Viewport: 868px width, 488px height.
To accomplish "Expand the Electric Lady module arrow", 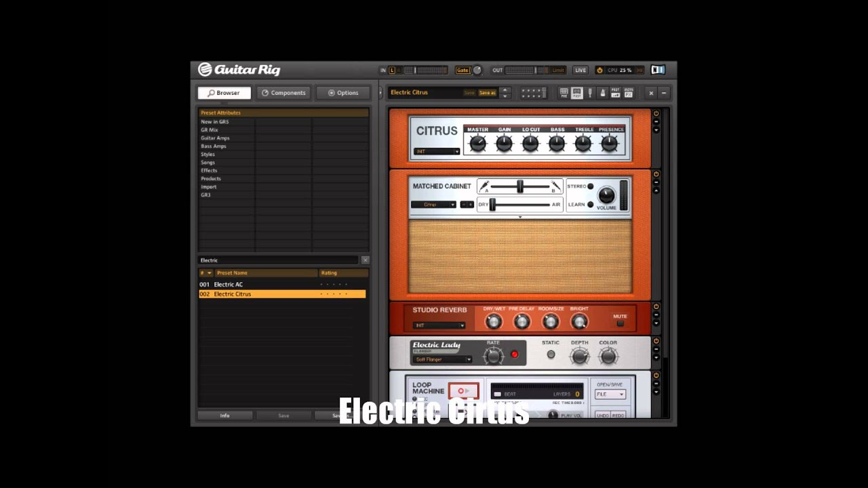I will tap(656, 358).
